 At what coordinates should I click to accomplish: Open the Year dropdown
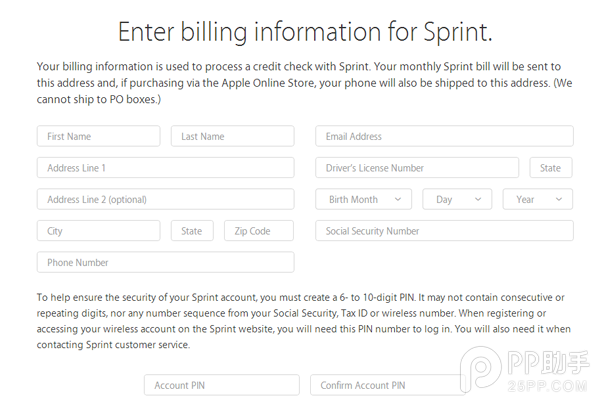point(538,199)
